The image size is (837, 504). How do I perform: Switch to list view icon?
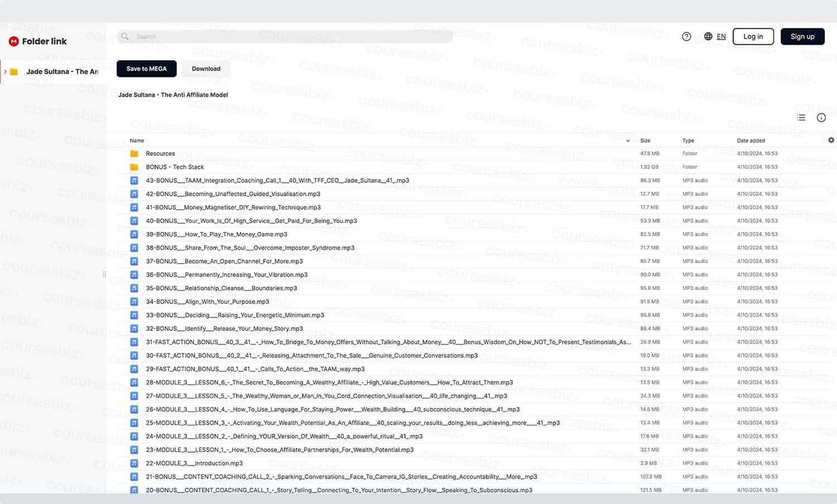(801, 118)
